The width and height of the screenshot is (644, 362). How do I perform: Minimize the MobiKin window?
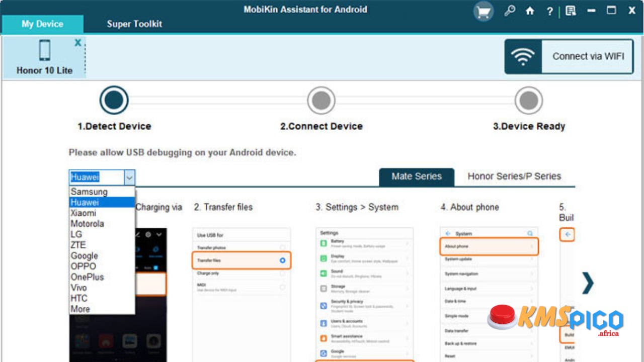point(591,11)
